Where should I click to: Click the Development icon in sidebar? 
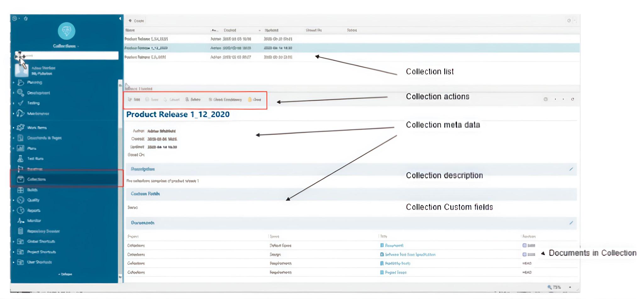(x=20, y=93)
